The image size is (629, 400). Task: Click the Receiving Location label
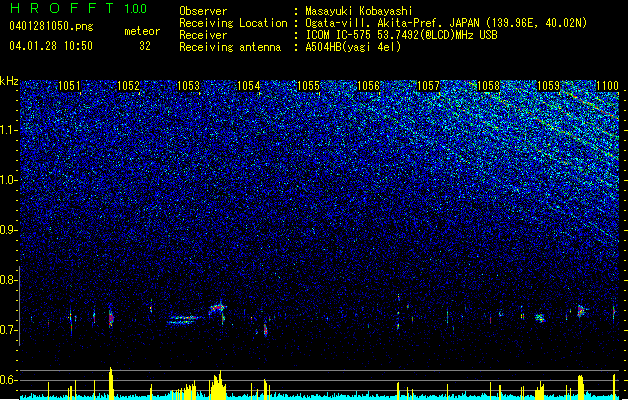tap(233, 23)
